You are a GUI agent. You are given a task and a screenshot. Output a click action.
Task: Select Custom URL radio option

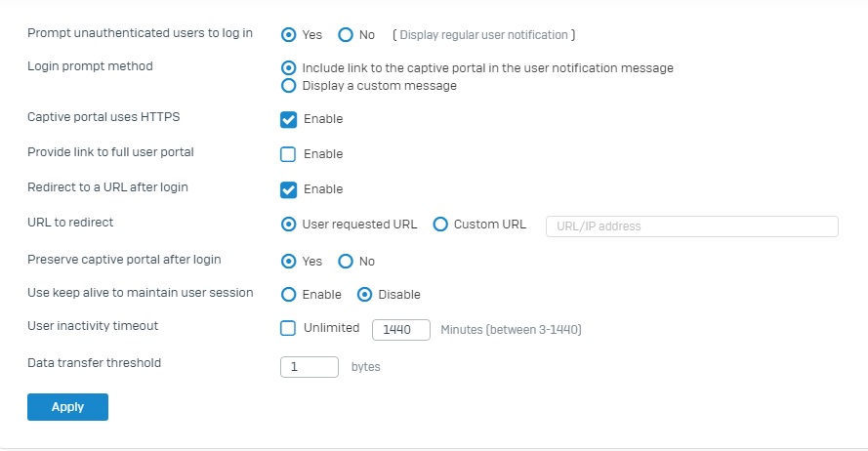point(440,225)
